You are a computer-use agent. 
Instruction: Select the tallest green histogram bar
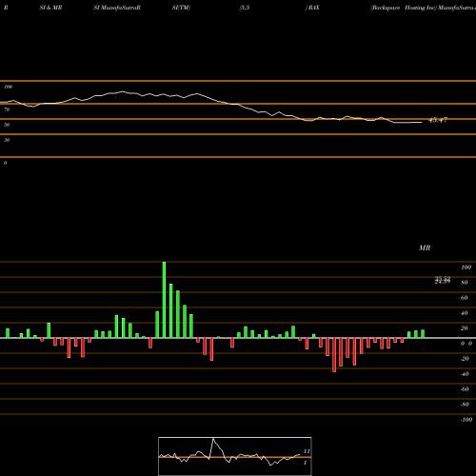coord(164,300)
